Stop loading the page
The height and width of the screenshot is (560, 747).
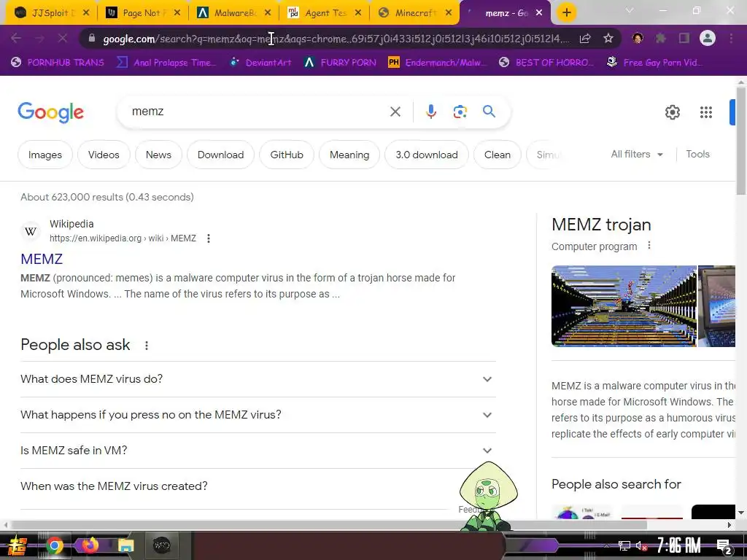coord(63,38)
